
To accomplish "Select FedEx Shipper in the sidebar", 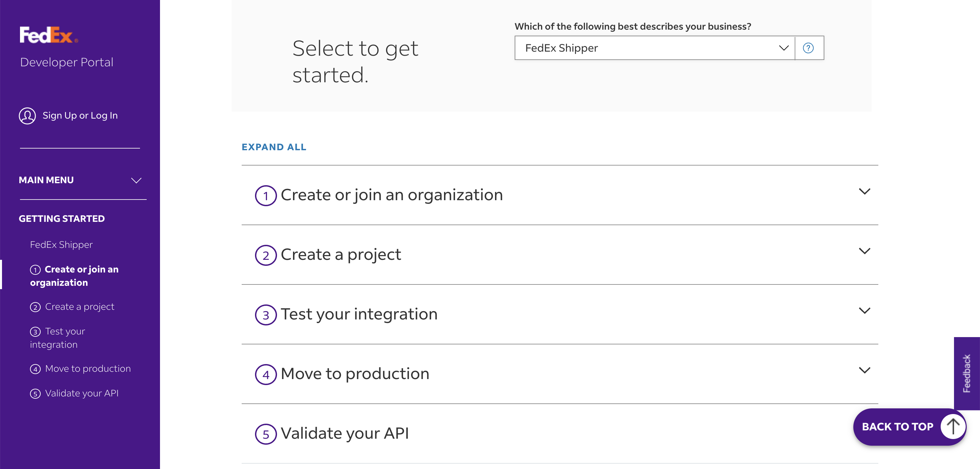I will (61, 245).
